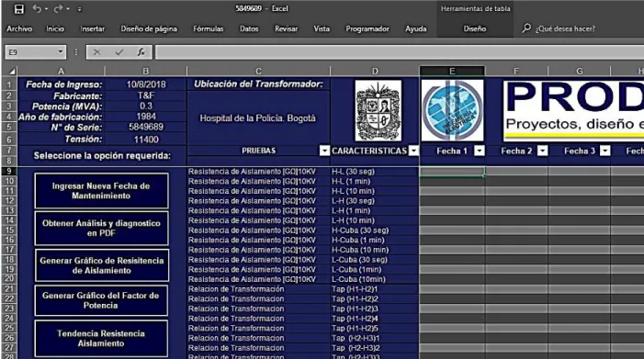644x359 pixels.
Task: Open the PRUEBAS filter dropdown
Action: click(324, 151)
